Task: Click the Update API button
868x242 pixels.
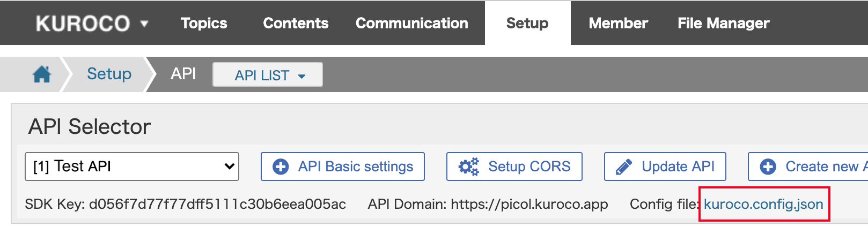Action: click(665, 167)
